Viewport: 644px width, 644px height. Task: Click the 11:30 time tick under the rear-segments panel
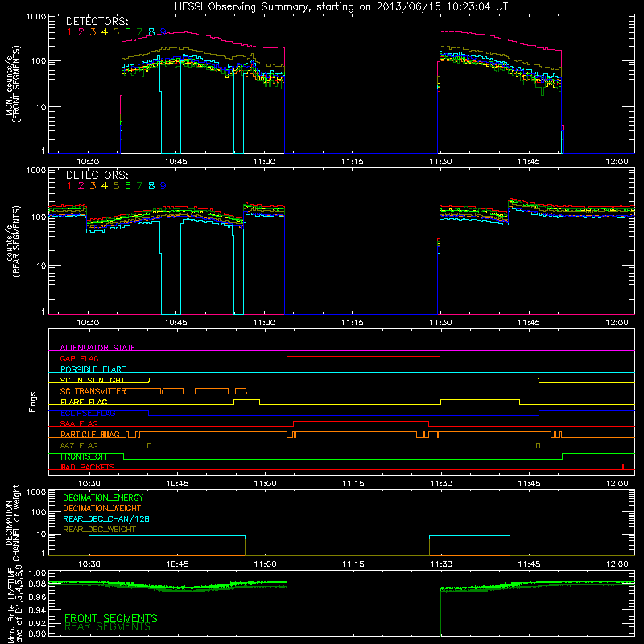[x=440, y=323]
